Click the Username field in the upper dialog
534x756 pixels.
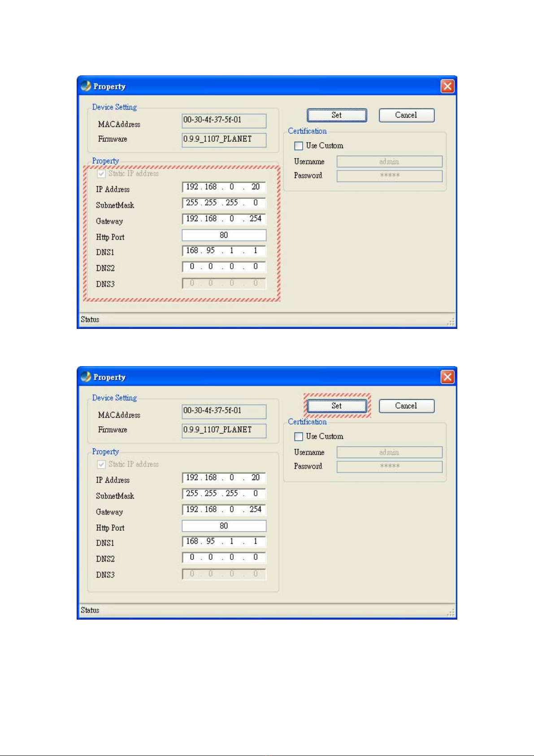point(389,162)
